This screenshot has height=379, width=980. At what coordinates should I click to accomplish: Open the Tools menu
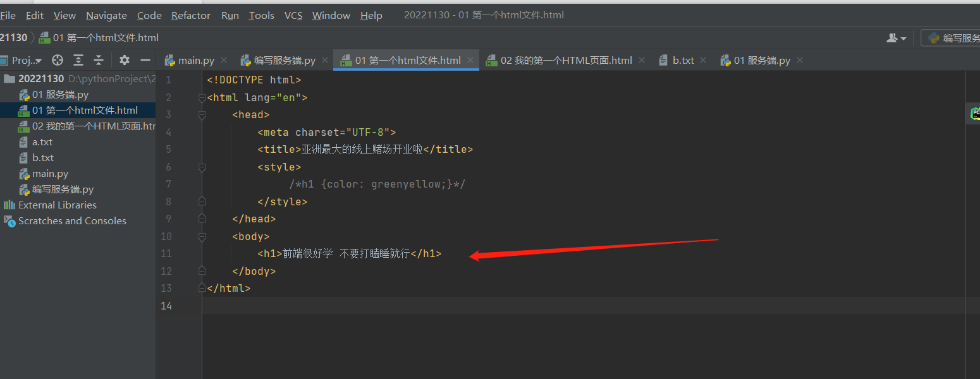tap(261, 15)
